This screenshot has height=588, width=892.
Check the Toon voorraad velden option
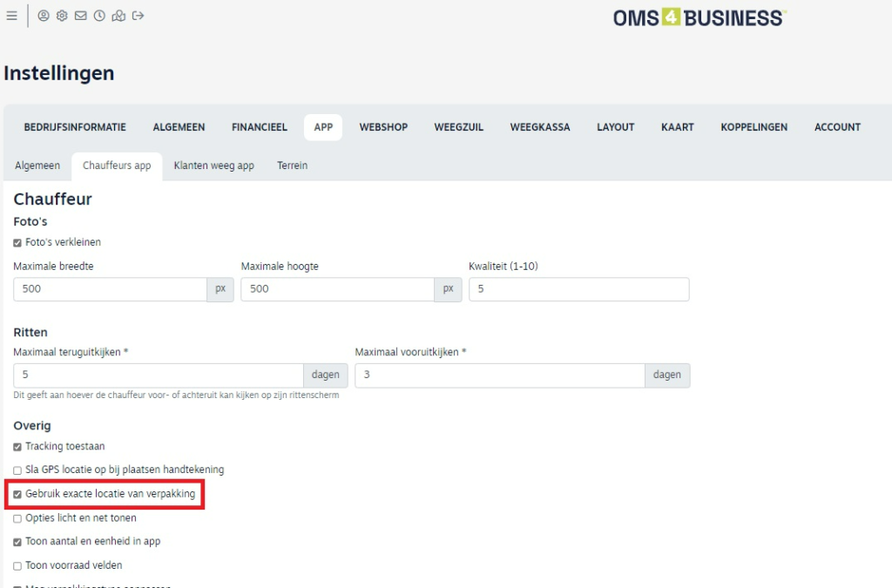(x=17, y=565)
